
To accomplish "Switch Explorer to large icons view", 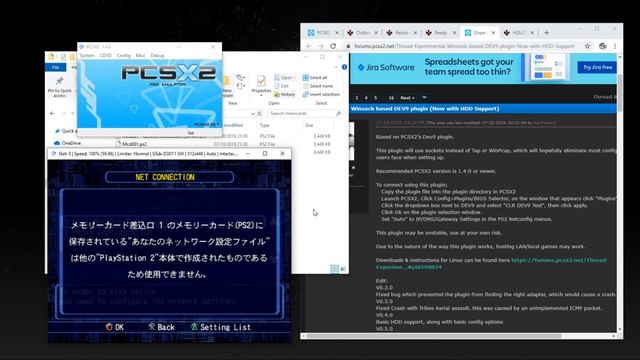I will [343, 269].
